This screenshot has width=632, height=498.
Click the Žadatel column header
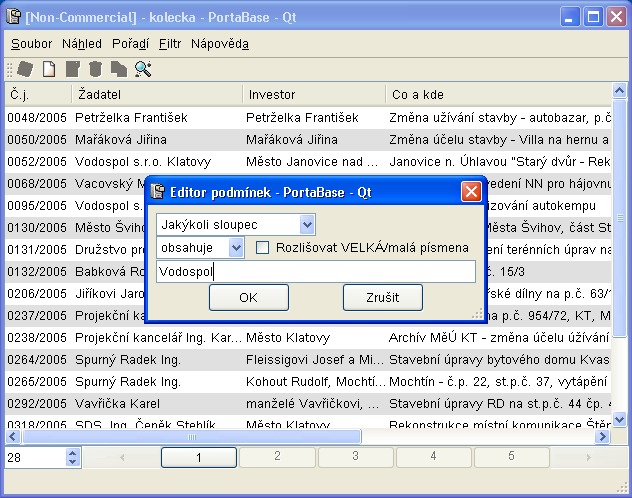coord(157,95)
